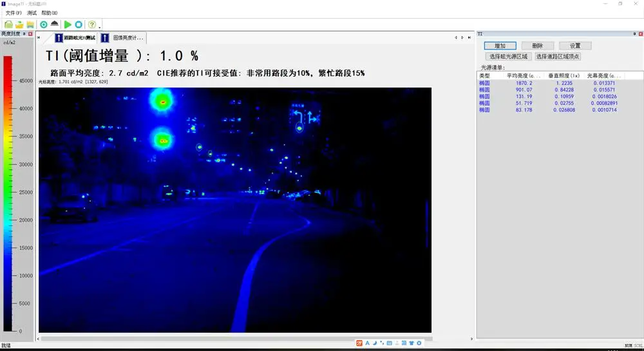The image size is (644, 351).
Task: Click the road sign glare source ellipse
Action: click(x=299, y=128)
